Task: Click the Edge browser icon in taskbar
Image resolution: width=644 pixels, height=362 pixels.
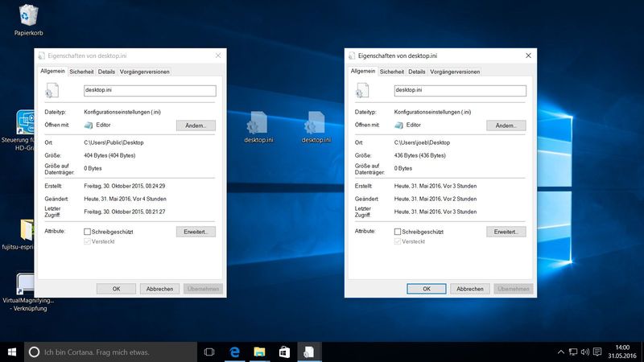Action: click(x=237, y=352)
